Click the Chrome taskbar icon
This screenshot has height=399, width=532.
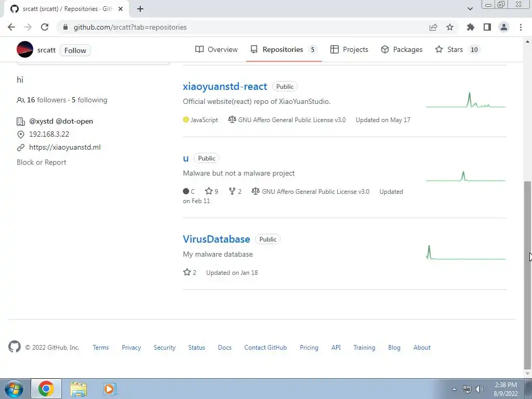click(46, 389)
